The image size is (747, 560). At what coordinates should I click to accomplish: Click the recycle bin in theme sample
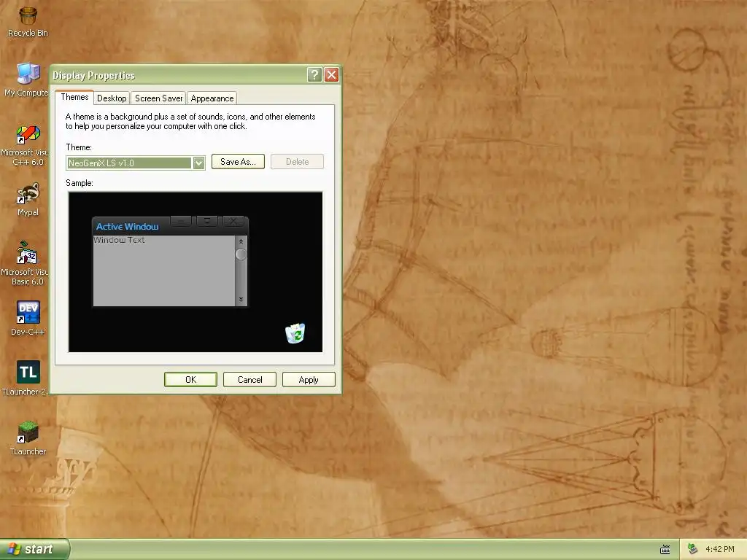pos(295,333)
